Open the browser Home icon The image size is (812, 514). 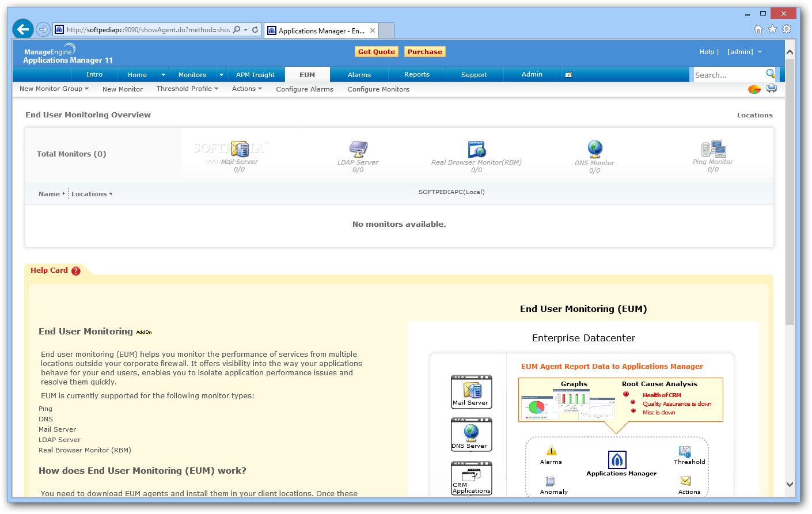(x=758, y=29)
